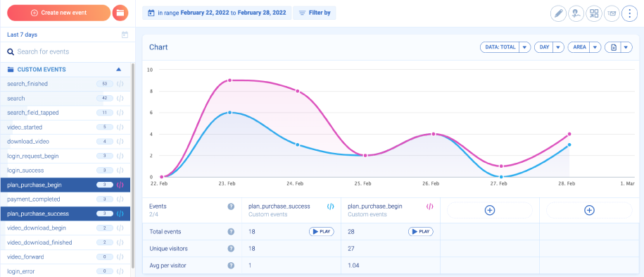Click the pencil edit icon
644x277 pixels.
coord(557,13)
